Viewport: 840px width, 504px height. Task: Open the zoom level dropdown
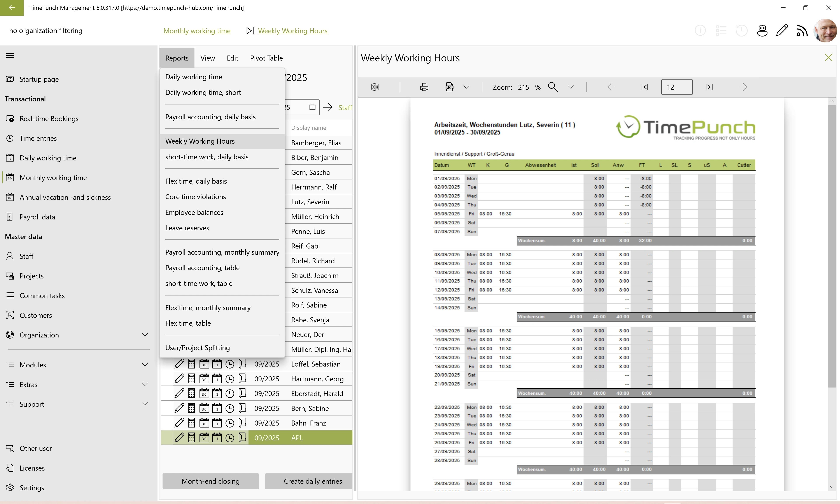(571, 87)
